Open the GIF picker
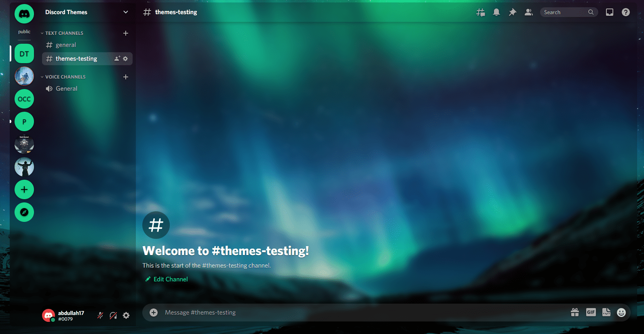The image size is (644, 334). coord(591,313)
